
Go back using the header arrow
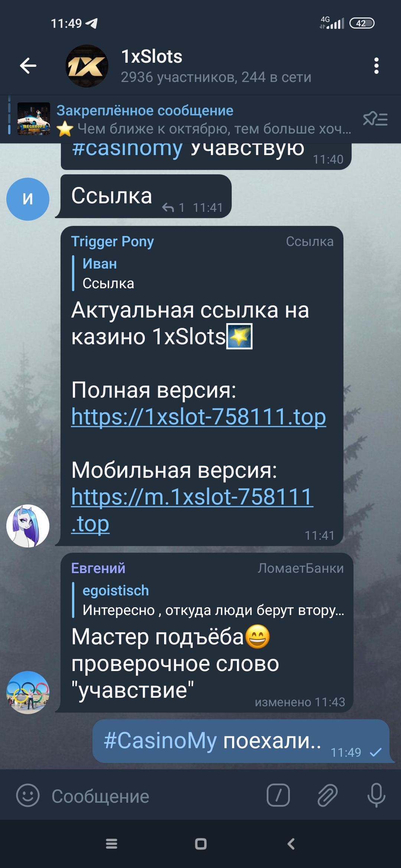click(x=28, y=66)
